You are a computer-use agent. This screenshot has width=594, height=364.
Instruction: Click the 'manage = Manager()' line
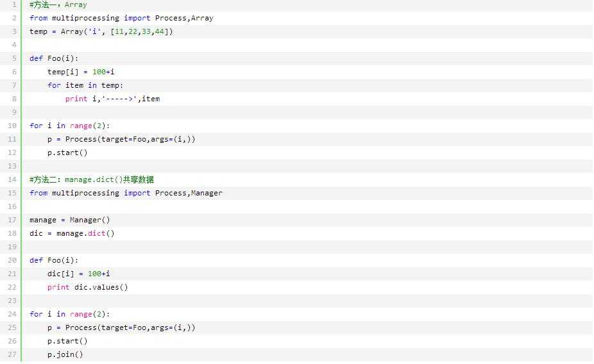click(69, 220)
